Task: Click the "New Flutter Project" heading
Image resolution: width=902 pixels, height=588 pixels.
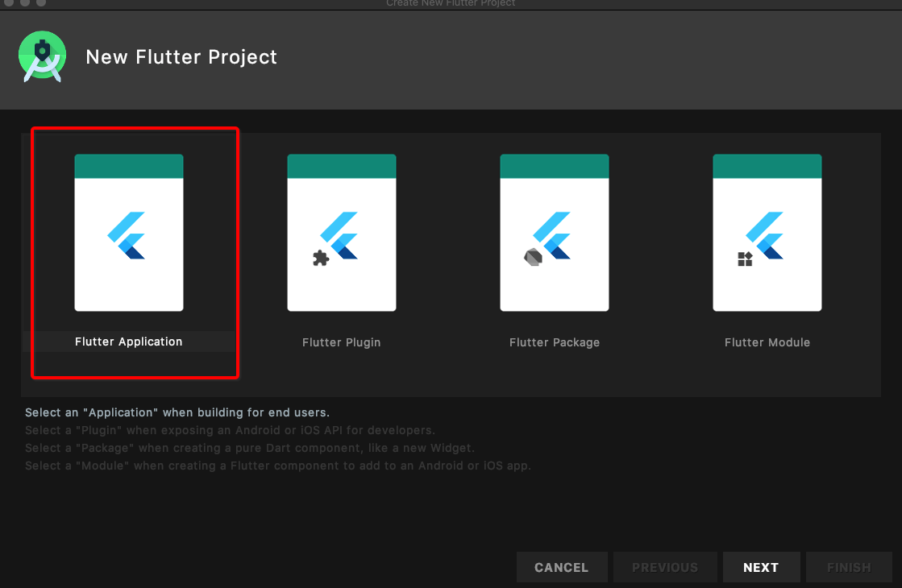Action: click(181, 57)
